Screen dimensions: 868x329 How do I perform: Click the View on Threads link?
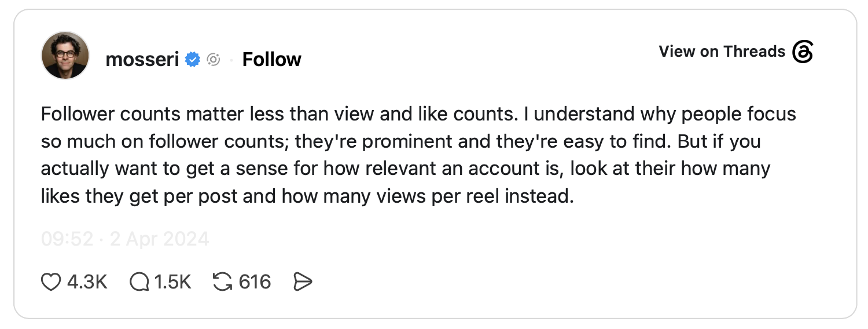(722, 52)
